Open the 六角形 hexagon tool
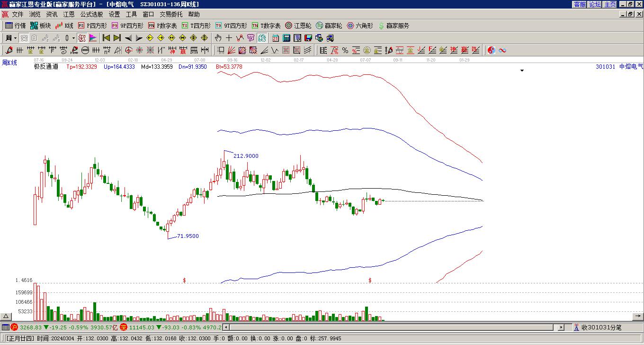The width and height of the screenshot is (644, 345). 360,26
